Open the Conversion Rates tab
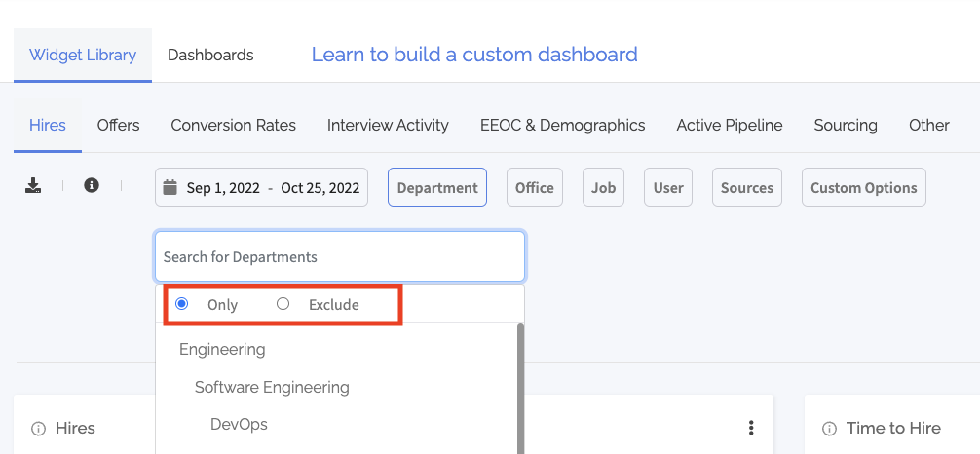The image size is (980, 454). coord(233,125)
